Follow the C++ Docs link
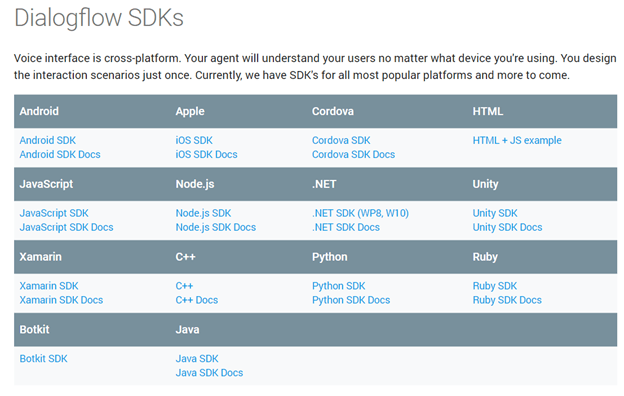The height and width of the screenshot is (396, 624). coord(197,300)
